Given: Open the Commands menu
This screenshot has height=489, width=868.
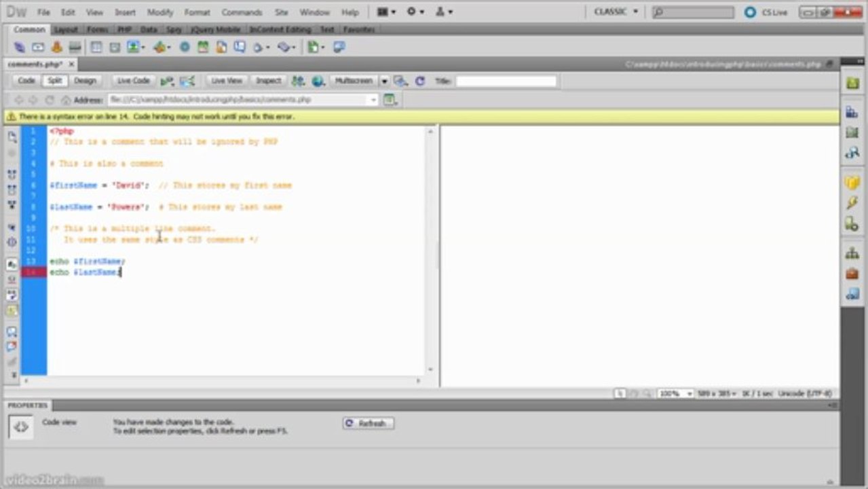Looking at the screenshot, I should tap(242, 12).
